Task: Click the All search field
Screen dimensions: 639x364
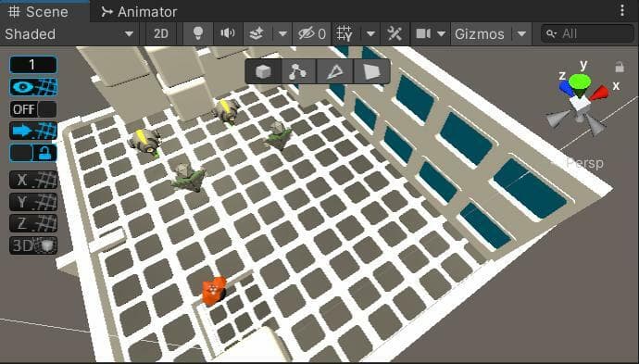Action: tap(587, 34)
